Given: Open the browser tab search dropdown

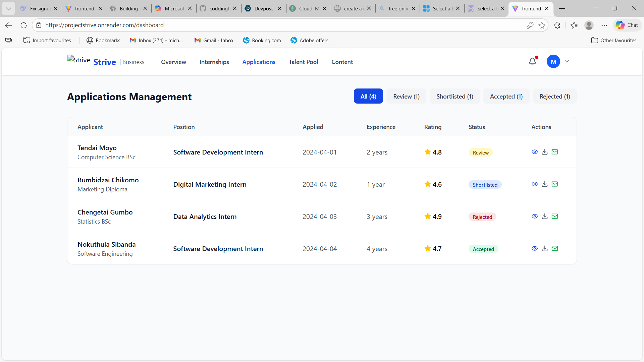Looking at the screenshot, I should pyautogui.click(x=8, y=8).
